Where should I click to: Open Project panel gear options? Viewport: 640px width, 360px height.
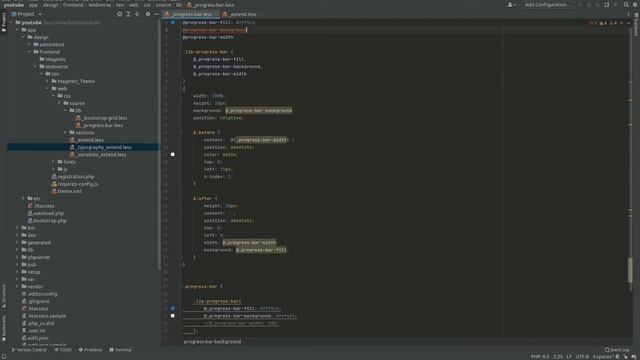pyautogui.click(x=148, y=14)
